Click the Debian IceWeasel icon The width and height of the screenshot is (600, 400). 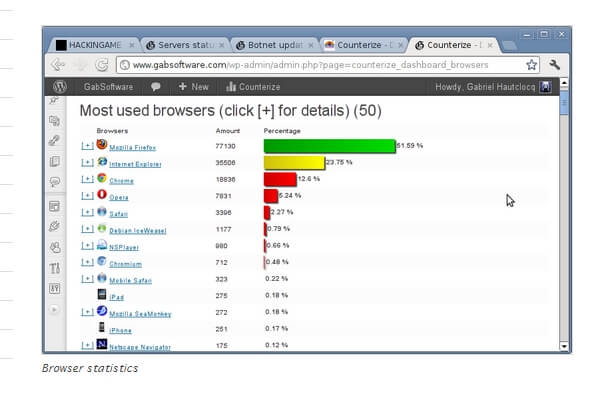click(x=102, y=228)
